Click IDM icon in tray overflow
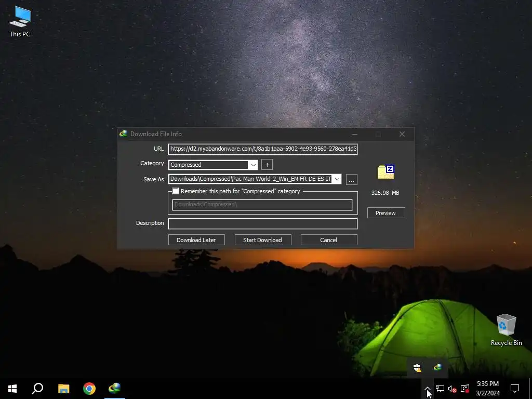This screenshot has width=532, height=399. pyautogui.click(x=437, y=367)
